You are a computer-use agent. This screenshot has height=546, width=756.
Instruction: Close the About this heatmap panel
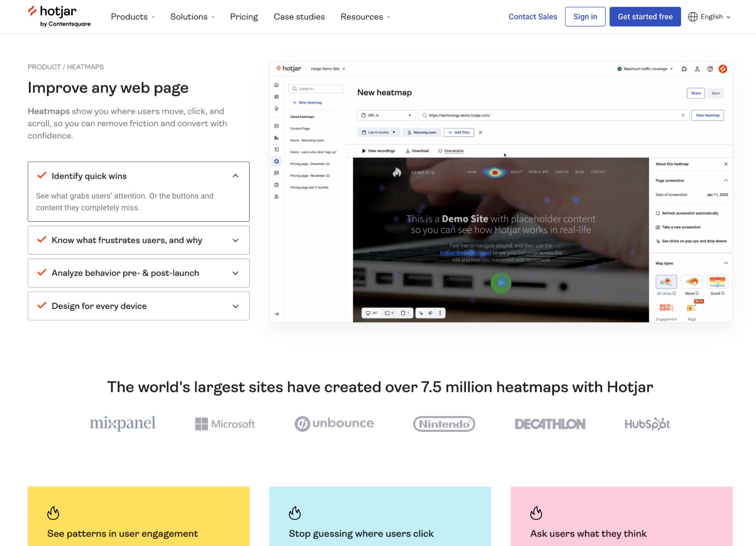click(x=726, y=164)
